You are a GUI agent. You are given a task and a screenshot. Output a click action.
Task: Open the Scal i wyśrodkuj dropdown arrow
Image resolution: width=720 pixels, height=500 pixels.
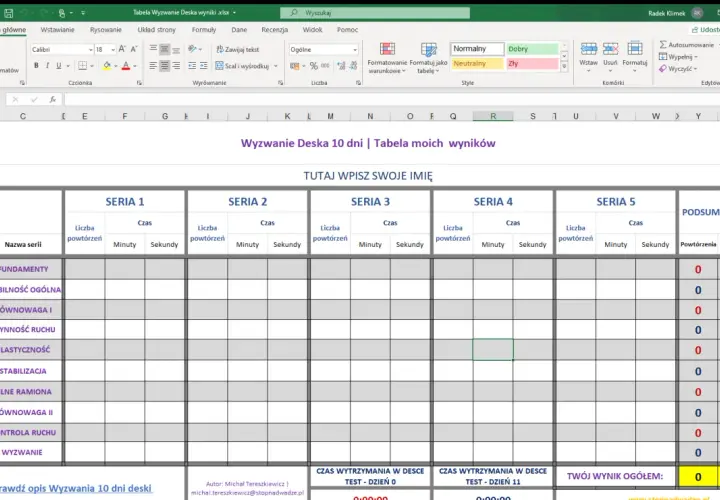[x=276, y=66]
